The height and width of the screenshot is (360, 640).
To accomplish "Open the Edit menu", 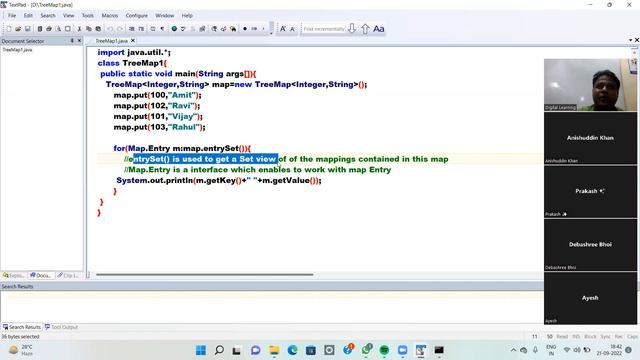I will coord(28,16).
